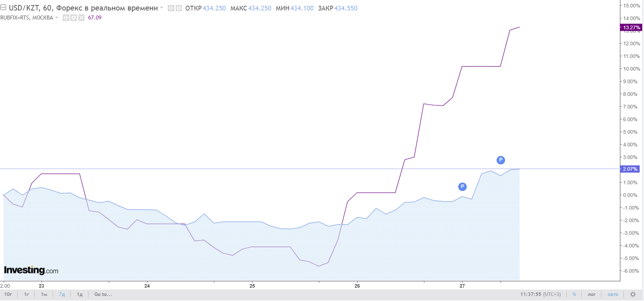Click the ОТКР value 434.250
The image size is (644, 301).
(214, 8)
